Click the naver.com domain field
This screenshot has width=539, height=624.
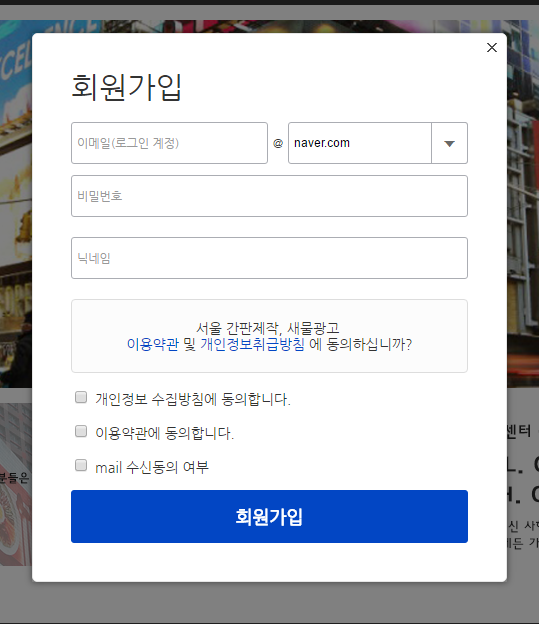(360, 143)
